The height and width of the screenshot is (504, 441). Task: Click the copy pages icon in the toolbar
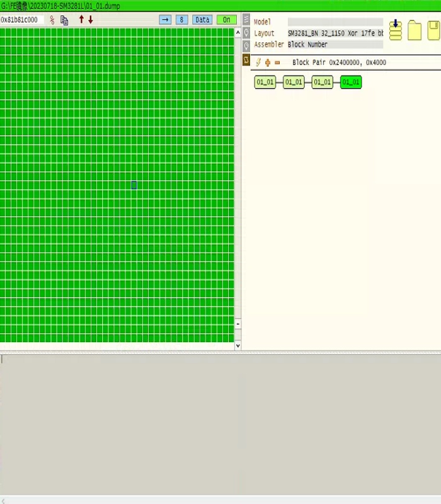[x=64, y=20]
